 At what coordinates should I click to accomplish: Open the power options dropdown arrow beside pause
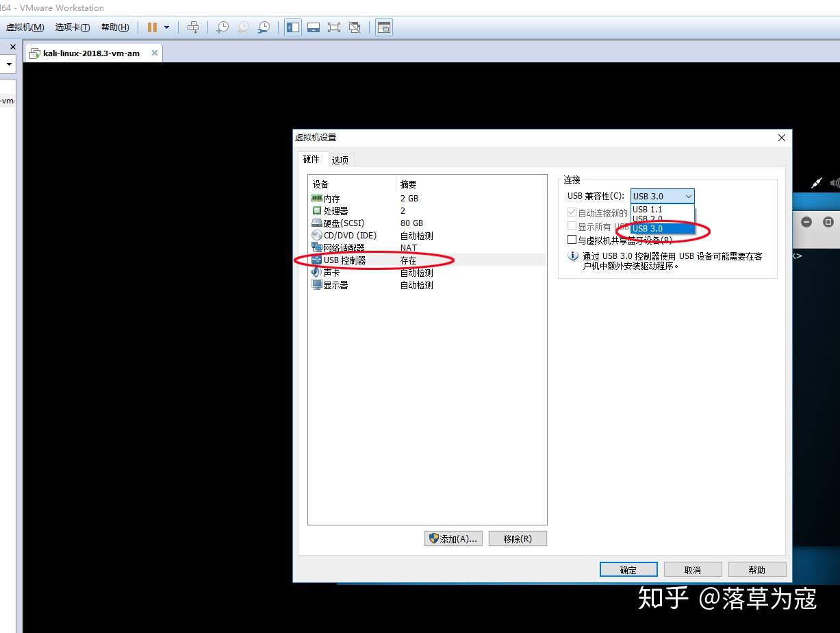pos(166,27)
